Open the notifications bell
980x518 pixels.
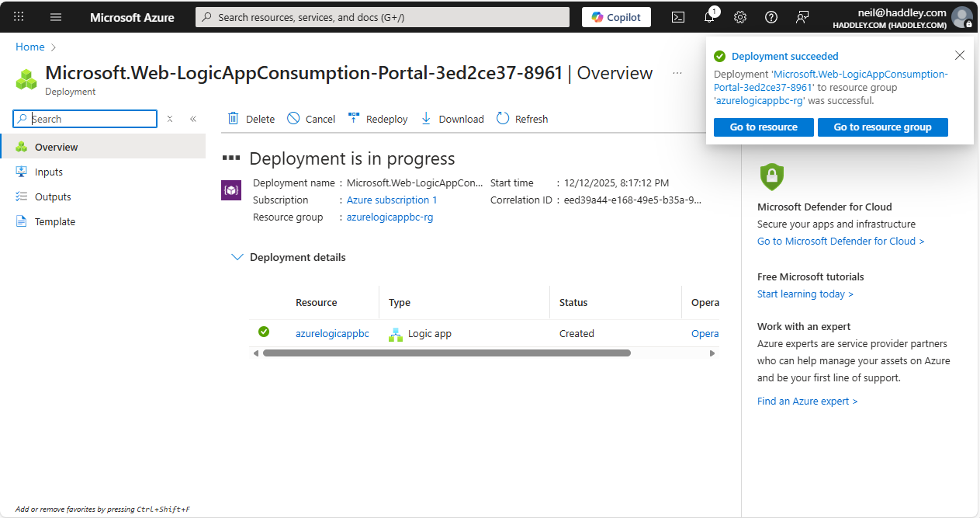(708, 17)
